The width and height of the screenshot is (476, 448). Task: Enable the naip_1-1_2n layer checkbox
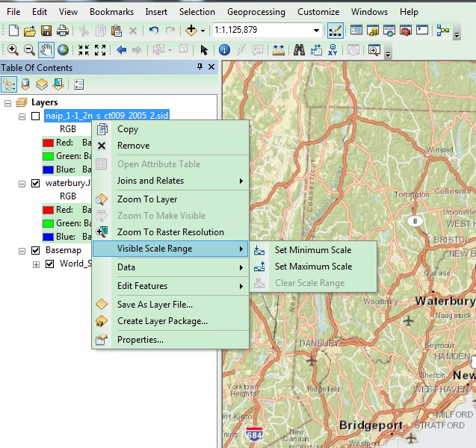click(36, 116)
